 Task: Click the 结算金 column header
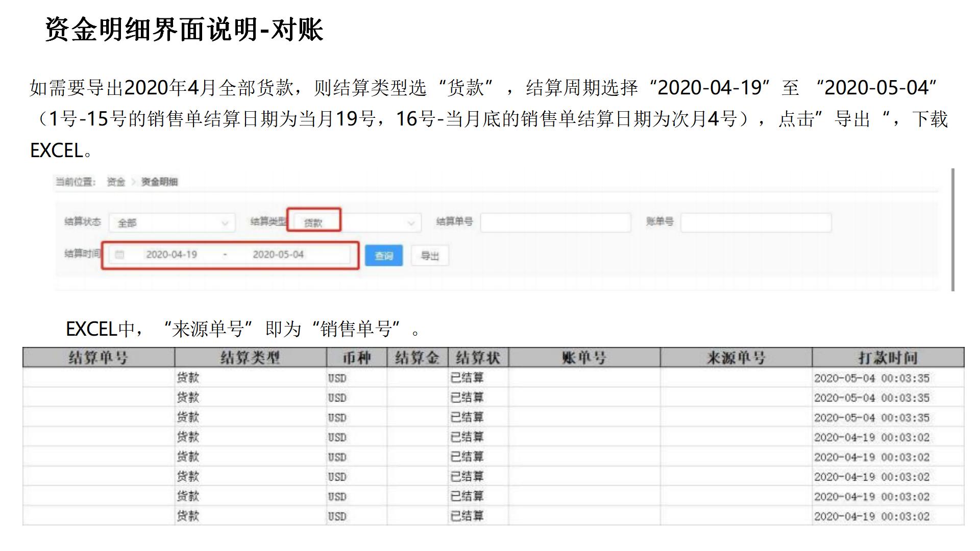[x=417, y=357]
